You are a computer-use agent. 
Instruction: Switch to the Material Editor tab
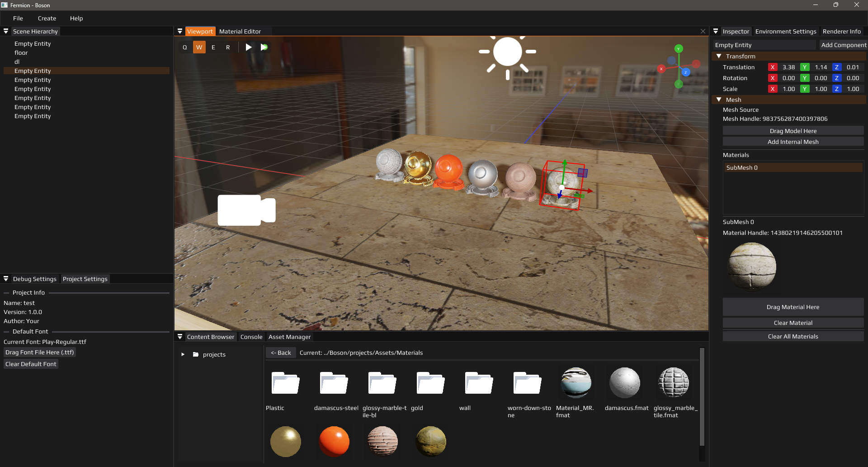(x=240, y=31)
